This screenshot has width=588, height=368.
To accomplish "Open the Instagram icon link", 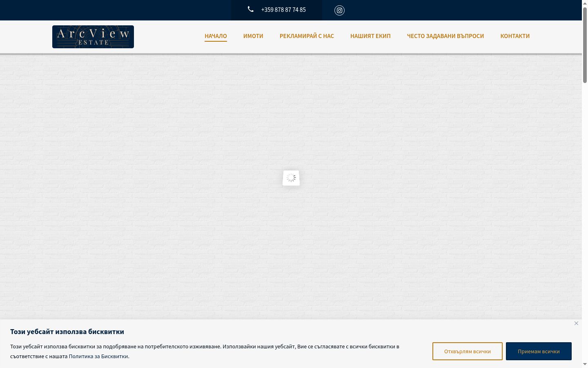I will (339, 10).
